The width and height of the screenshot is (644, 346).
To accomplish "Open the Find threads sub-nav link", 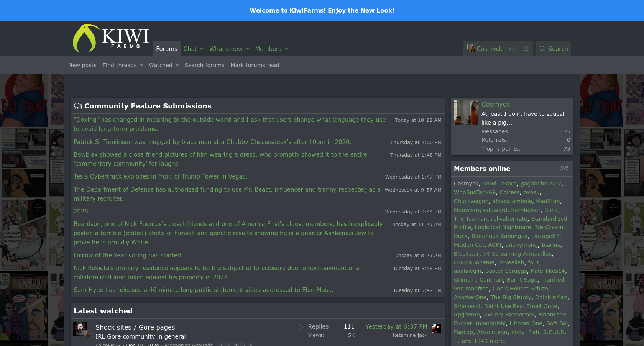I will [x=120, y=65].
